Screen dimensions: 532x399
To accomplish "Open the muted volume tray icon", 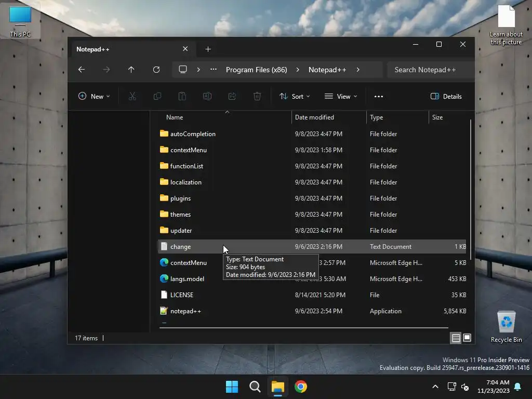I will click(x=465, y=387).
